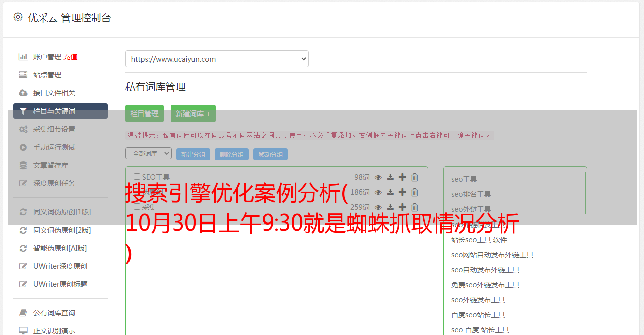Click the funnel icon in 栏目与关键词
This screenshot has height=335, width=644.
tap(23, 111)
